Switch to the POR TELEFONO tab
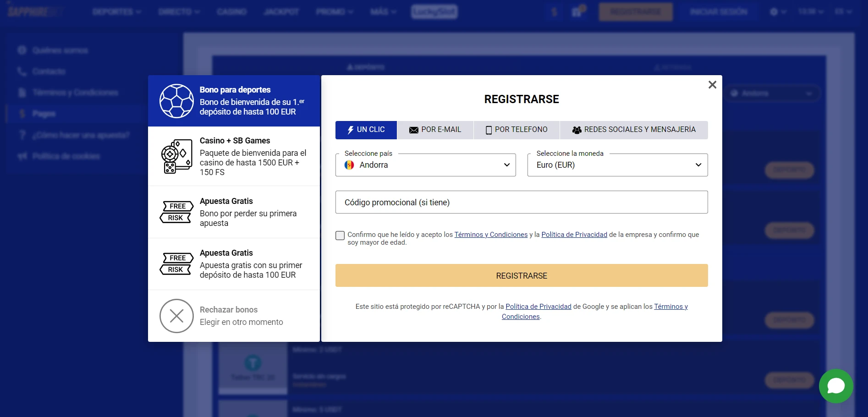 pyautogui.click(x=516, y=130)
